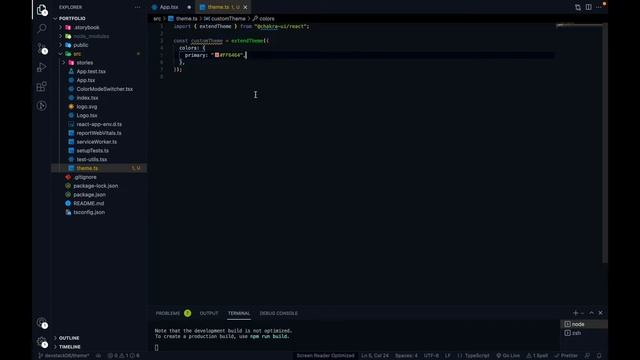Viewport: 640px width, 360px height.
Task: Click the Prettier status bar item
Action: tap(566, 356)
